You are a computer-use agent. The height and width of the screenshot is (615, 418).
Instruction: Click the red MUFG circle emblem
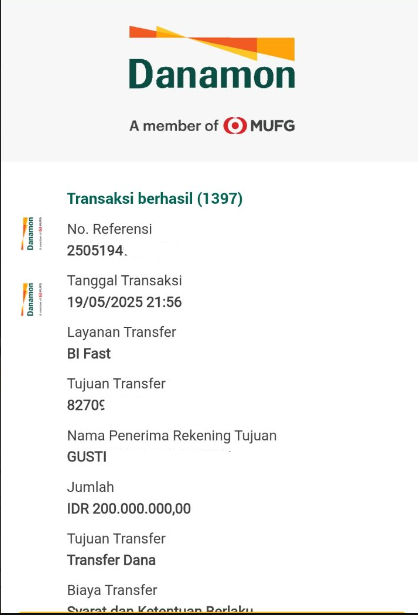[x=235, y=126]
